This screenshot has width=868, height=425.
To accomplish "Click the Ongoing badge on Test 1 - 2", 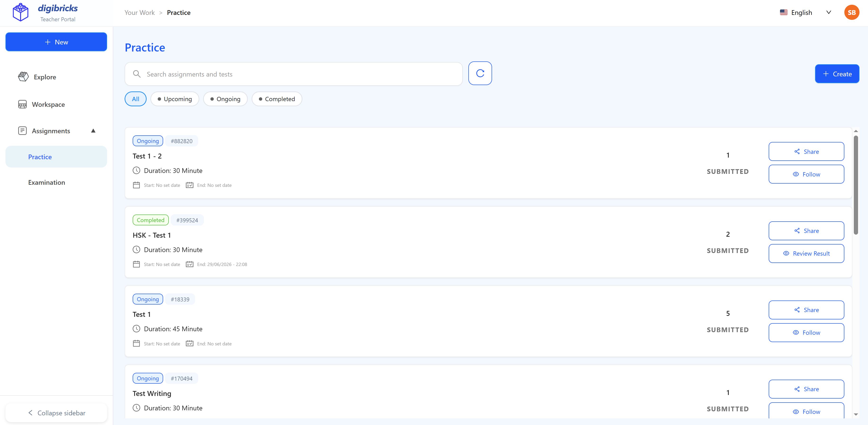I will 148,141.
